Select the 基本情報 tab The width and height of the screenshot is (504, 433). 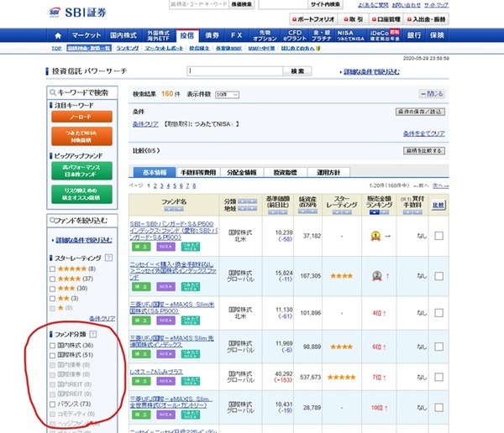(x=155, y=173)
